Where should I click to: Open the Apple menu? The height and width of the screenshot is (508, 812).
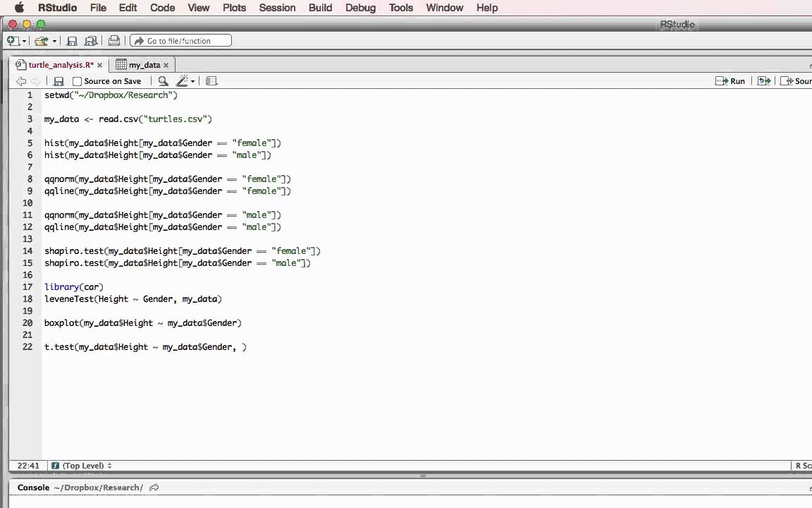coord(19,7)
